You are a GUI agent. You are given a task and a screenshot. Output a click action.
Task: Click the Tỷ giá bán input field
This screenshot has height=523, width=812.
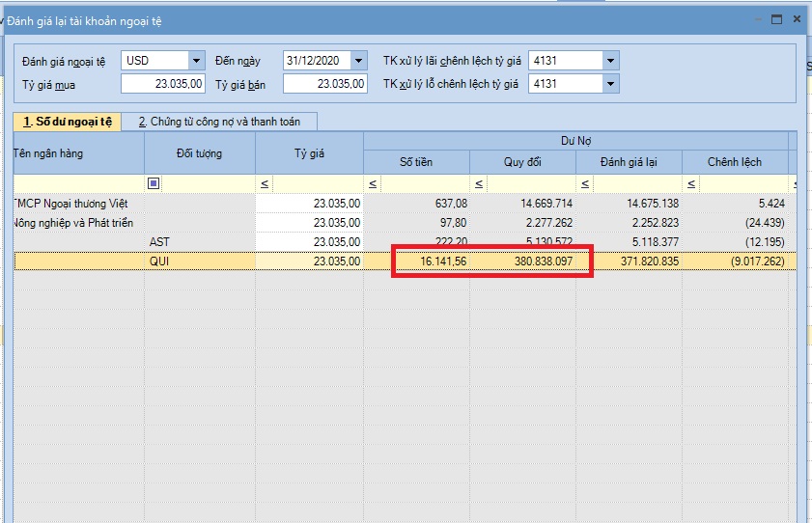point(325,83)
